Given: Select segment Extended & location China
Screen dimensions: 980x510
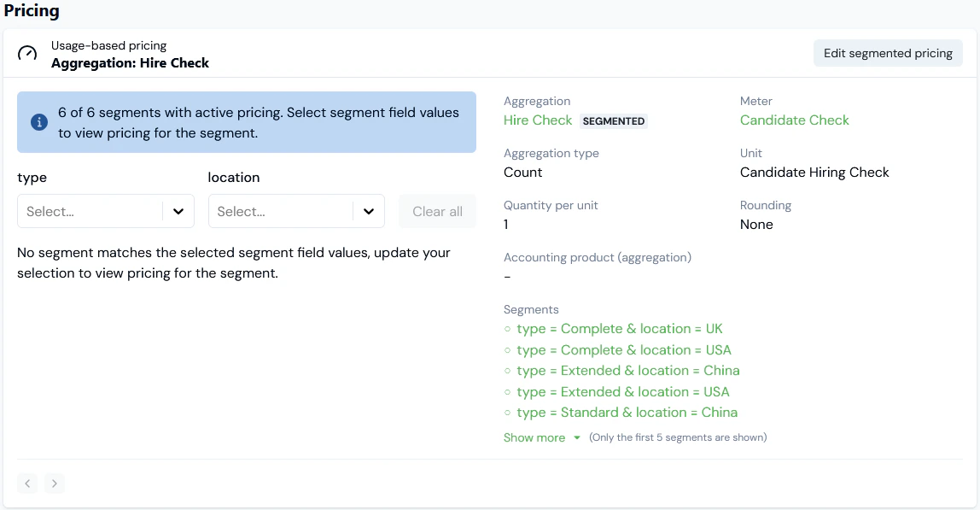Looking at the screenshot, I should [x=628, y=371].
